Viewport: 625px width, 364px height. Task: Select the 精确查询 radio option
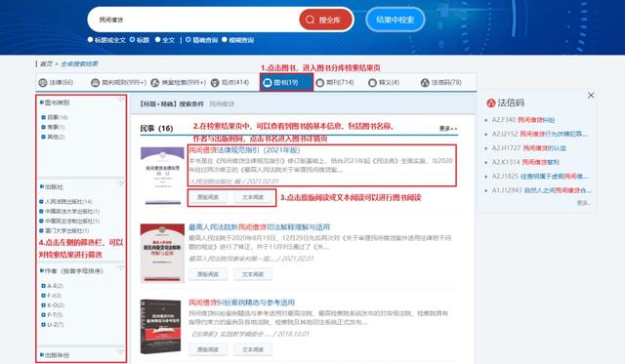coord(188,39)
